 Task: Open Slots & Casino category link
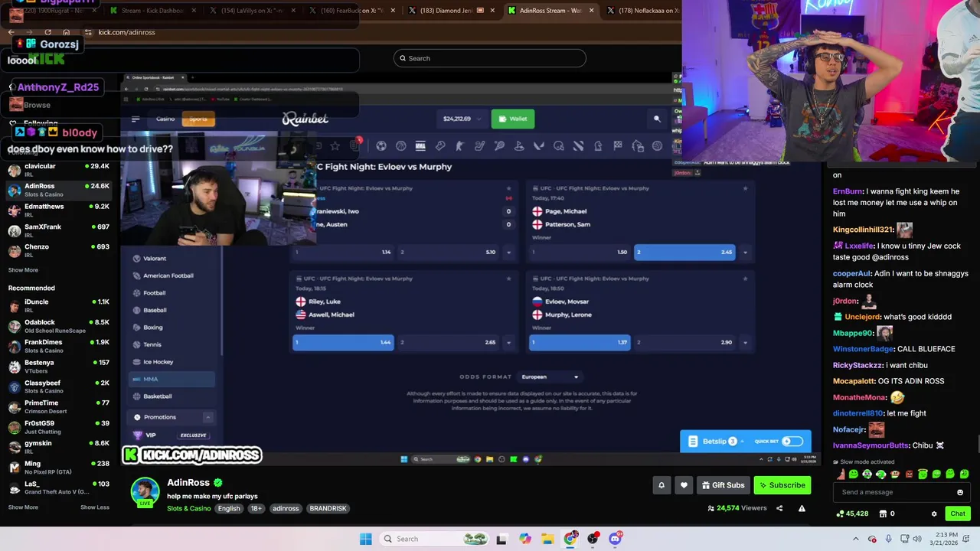click(188, 508)
